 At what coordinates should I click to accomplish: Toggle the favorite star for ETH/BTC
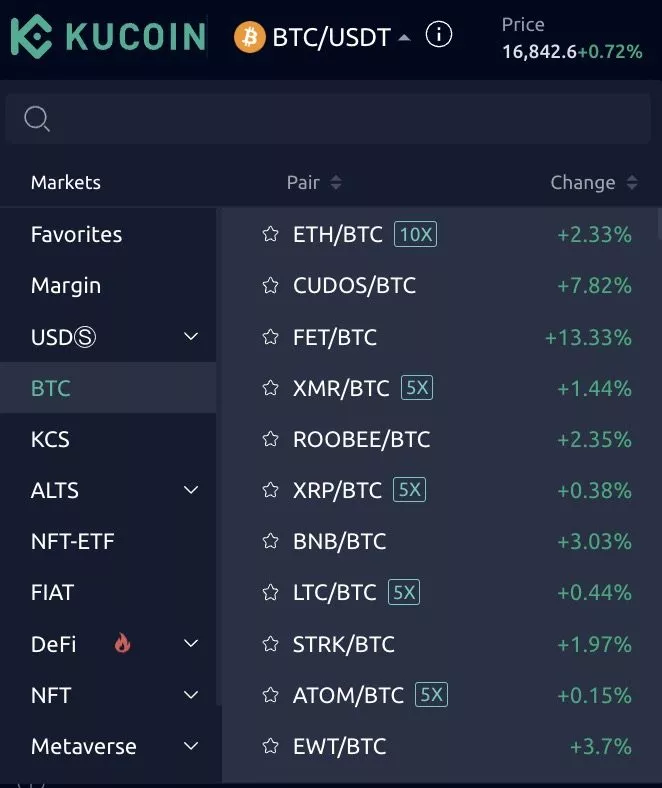tap(270, 234)
